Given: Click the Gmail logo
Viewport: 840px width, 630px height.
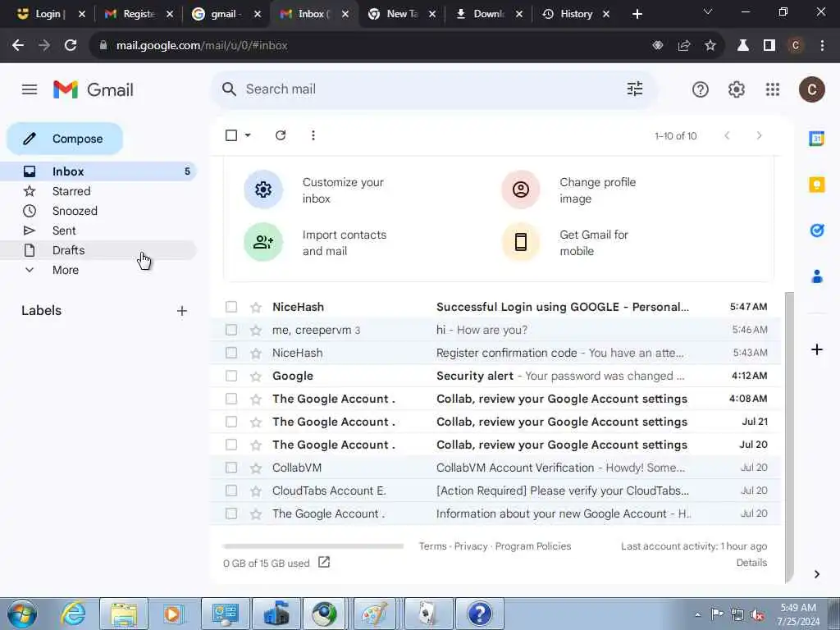Looking at the screenshot, I should pos(94,89).
